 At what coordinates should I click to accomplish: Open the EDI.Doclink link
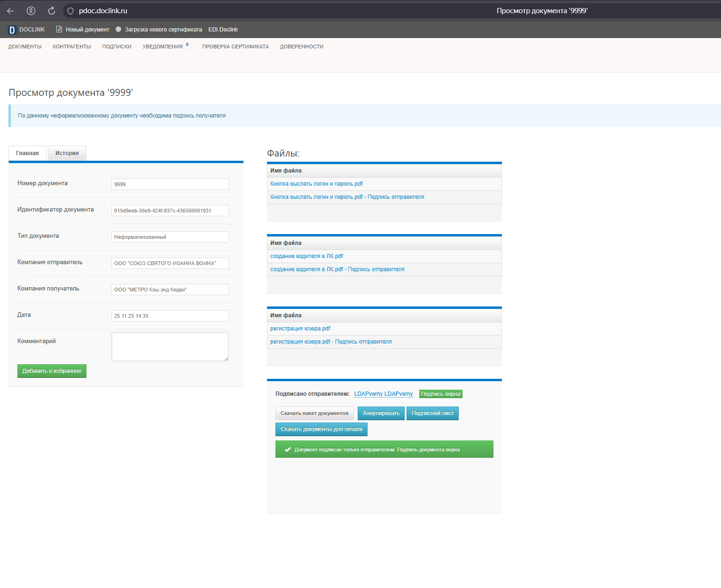point(223,30)
